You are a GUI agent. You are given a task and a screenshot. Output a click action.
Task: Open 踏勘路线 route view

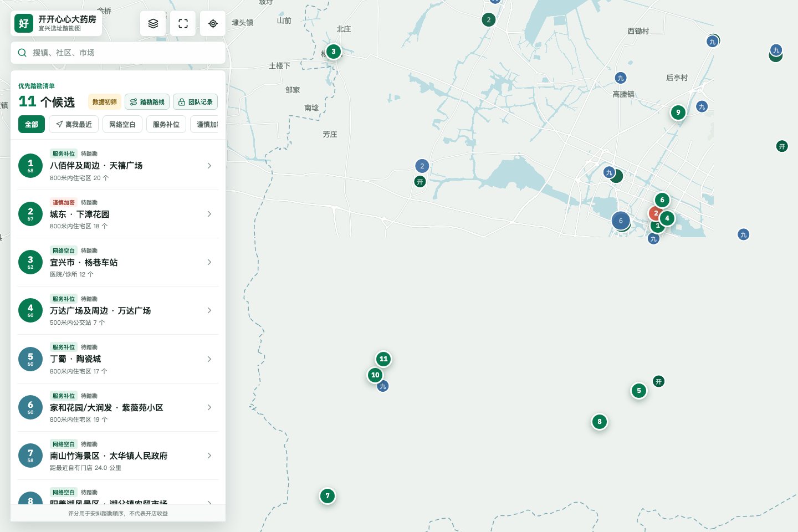click(x=147, y=102)
